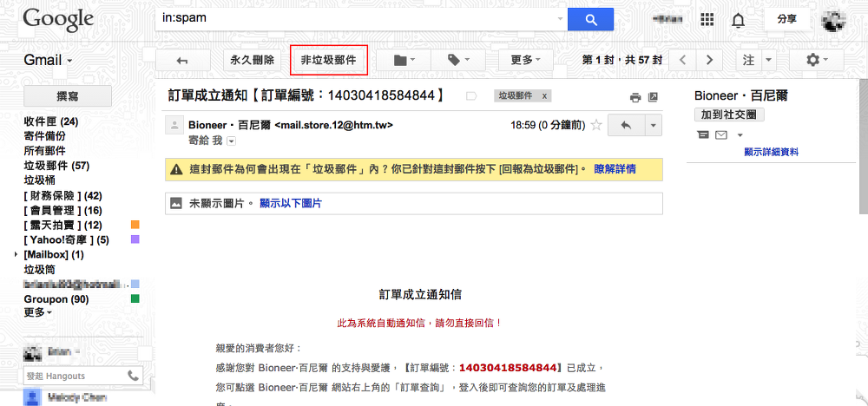868x406 pixels.
Task: Click the 顯示以下圖片 link
Action: pos(291,204)
